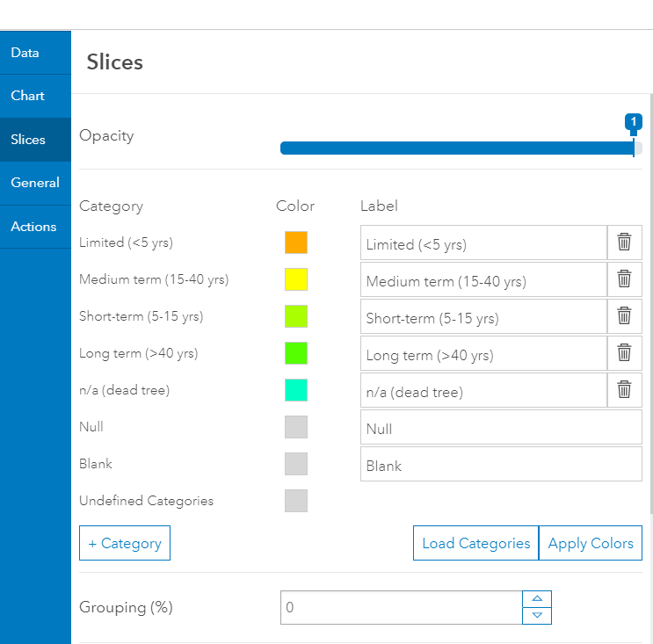Image resolution: width=653 pixels, height=644 pixels.
Task: Pick the orange color for Limited category
Action: click(296, 242)
